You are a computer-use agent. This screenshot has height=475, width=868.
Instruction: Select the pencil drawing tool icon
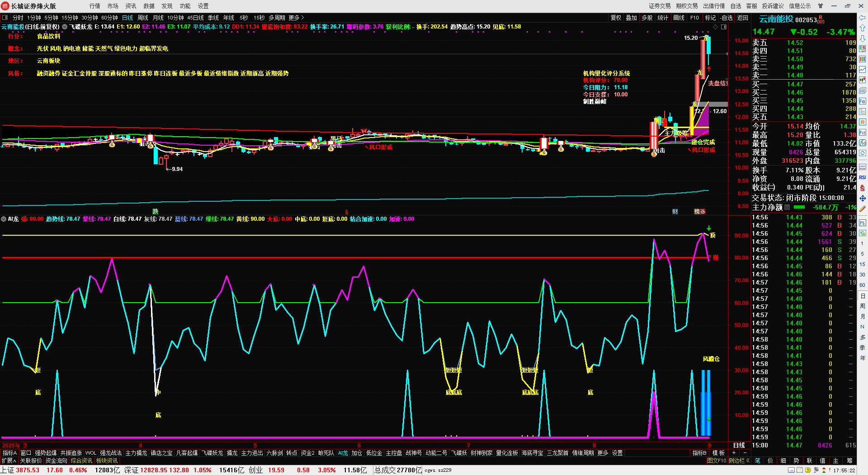pyautogui.click(x=863, y=209)
